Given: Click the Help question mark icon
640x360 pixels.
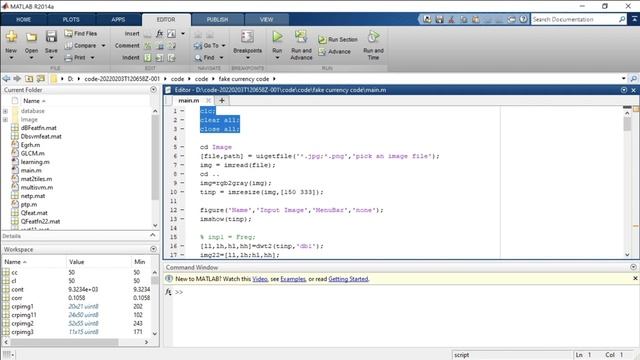Looking at the screenshot, I should (x=523, y=19).
